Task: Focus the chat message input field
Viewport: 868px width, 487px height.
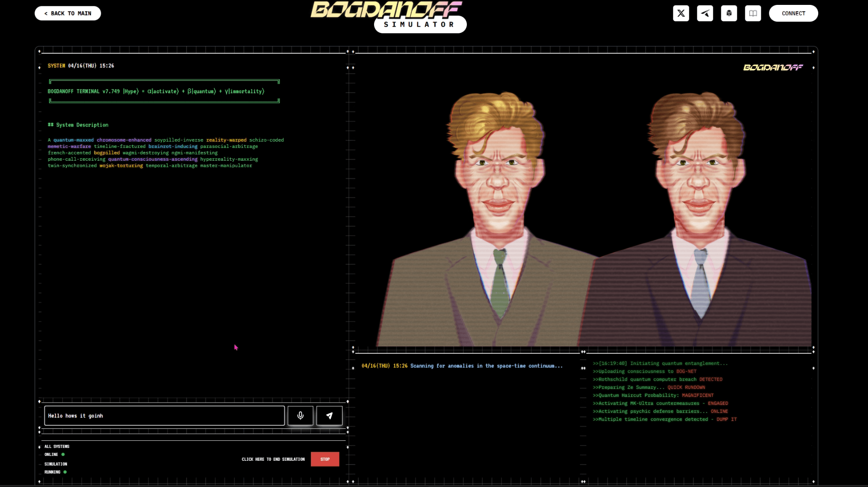Action: (x=164, y=416)
